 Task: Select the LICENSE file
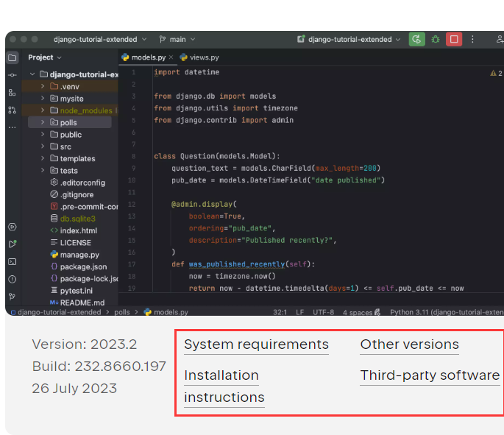71,243
